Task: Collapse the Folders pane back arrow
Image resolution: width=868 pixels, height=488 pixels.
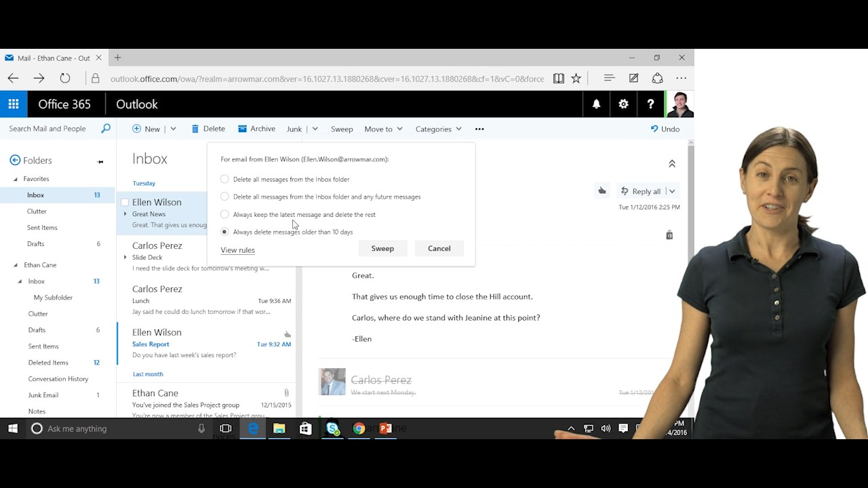Action: click(15, 160)
